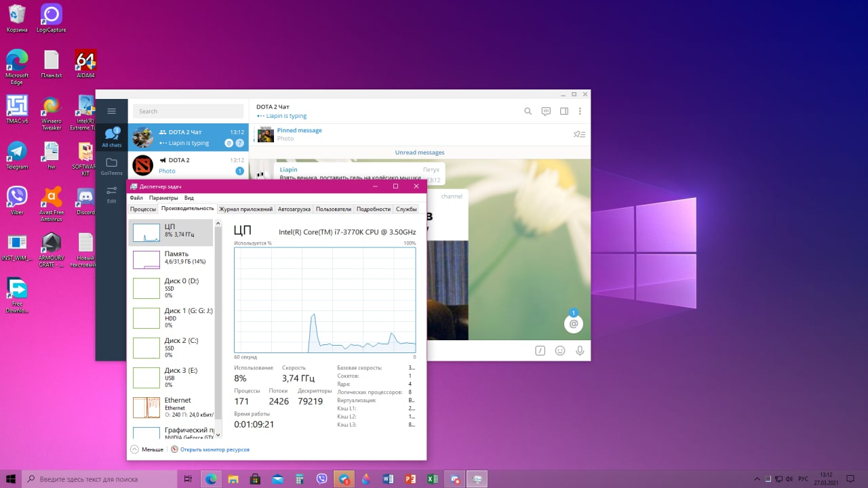
Task: Click the Windows taskbar search box
Action: (x=100, y=479)
